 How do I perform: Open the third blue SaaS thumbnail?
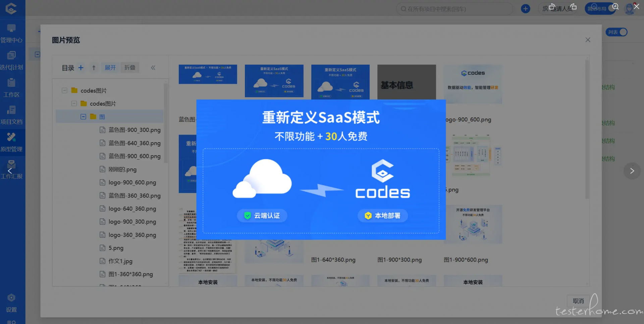tap(340, 82)
